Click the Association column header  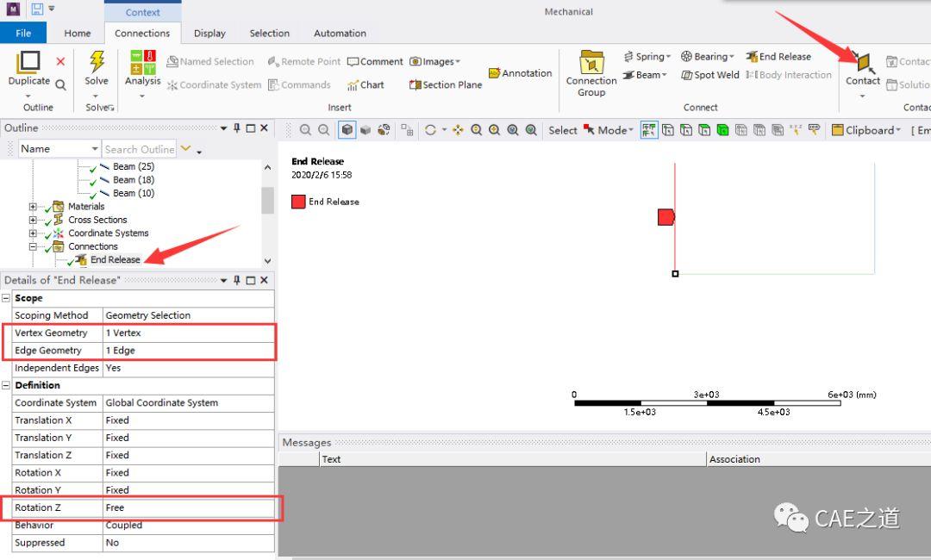pos(734,459)
